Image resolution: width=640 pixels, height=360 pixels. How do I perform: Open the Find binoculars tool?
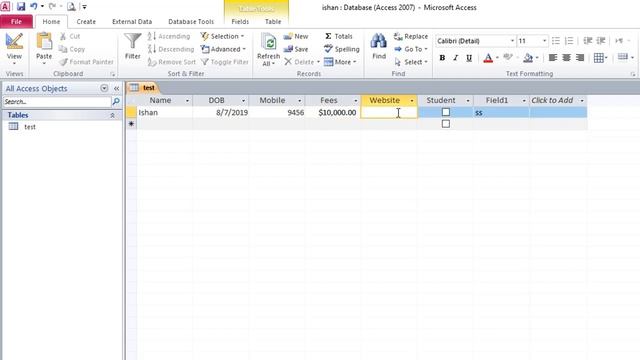click(379, 42)
